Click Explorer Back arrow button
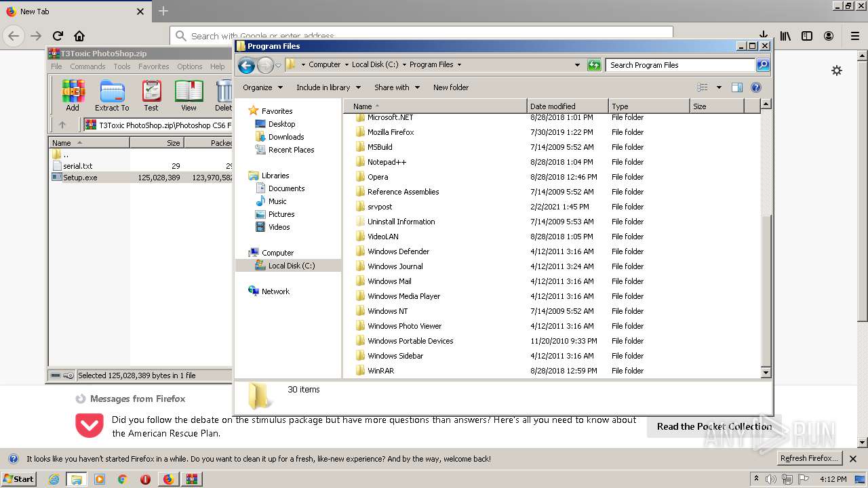 247,65
